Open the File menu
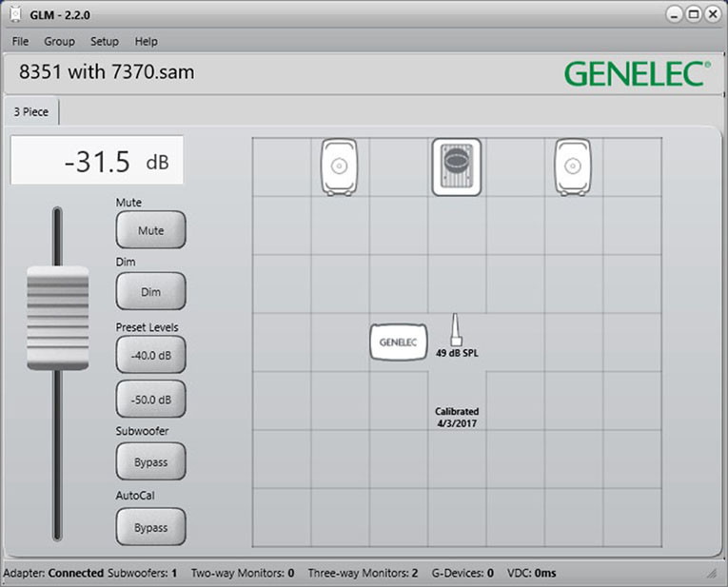 [x=20, y=41]
